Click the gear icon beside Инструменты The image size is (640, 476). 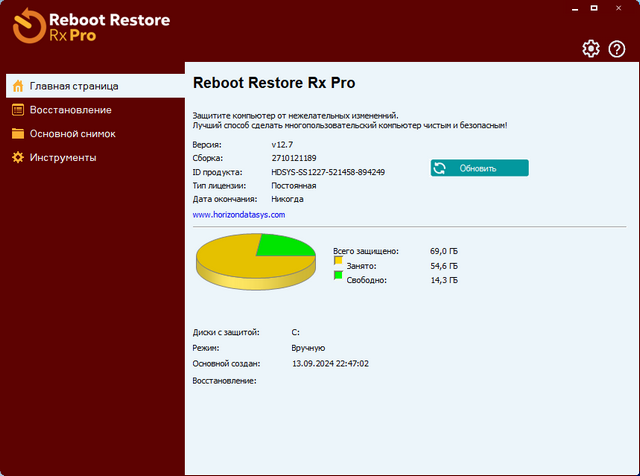pos(17,158)
